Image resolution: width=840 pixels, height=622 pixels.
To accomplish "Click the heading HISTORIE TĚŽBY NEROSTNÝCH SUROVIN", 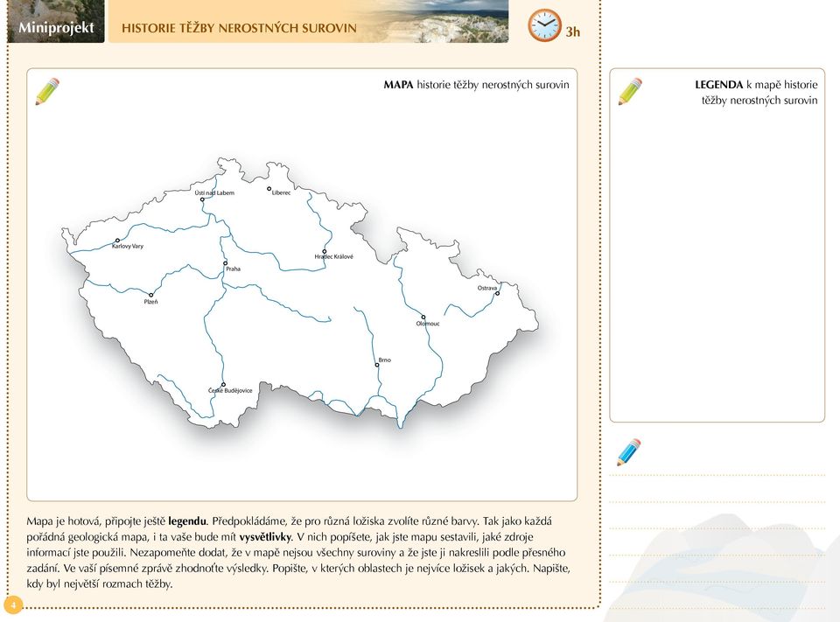I will (x=239, y=28).
